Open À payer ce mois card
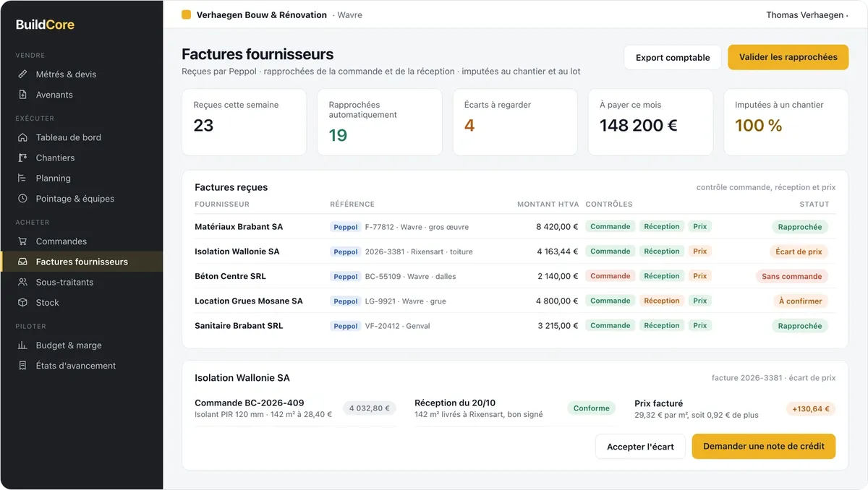The width and height of the screenshot is (868, 490). 650,122
